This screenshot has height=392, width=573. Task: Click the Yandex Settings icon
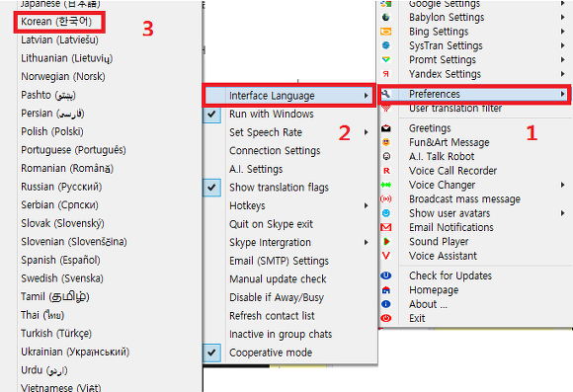tap(386, 74)
